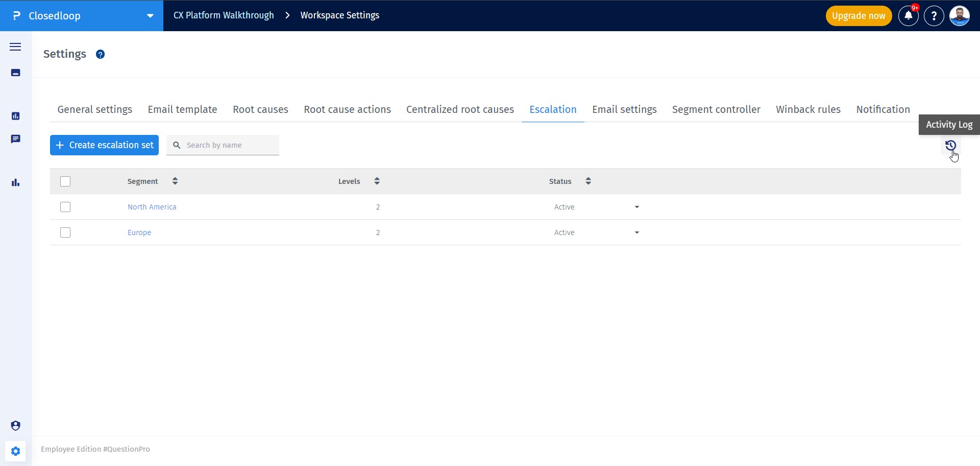Select all rows with header checkbox
The height and width of the screenshot is (466, 980).
click(x=65, y=181)
